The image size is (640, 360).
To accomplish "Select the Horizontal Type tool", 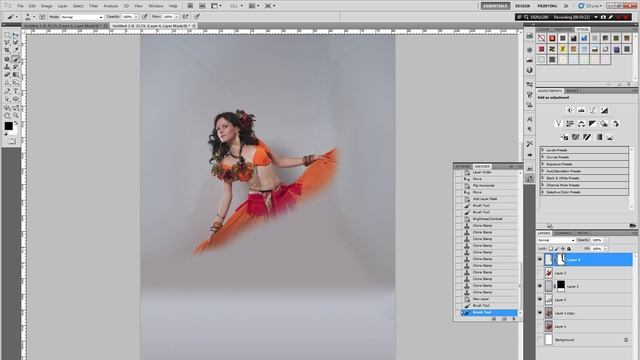I will (16, 91).
